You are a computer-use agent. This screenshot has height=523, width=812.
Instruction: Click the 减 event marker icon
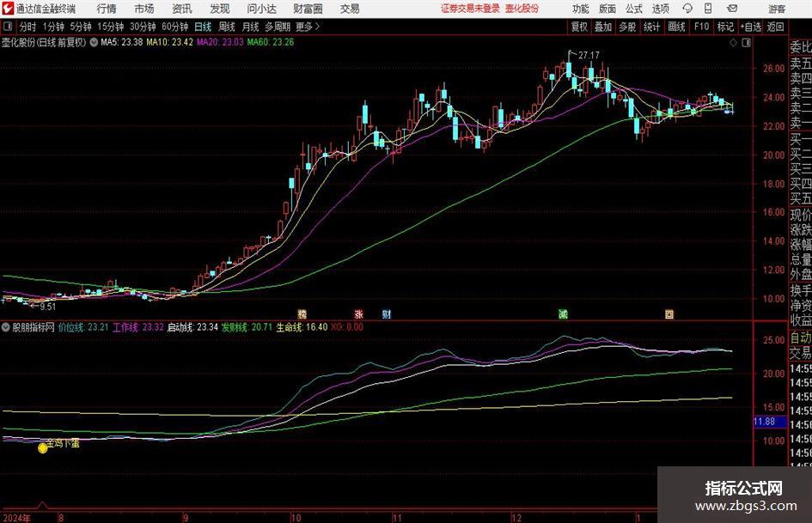563,313
